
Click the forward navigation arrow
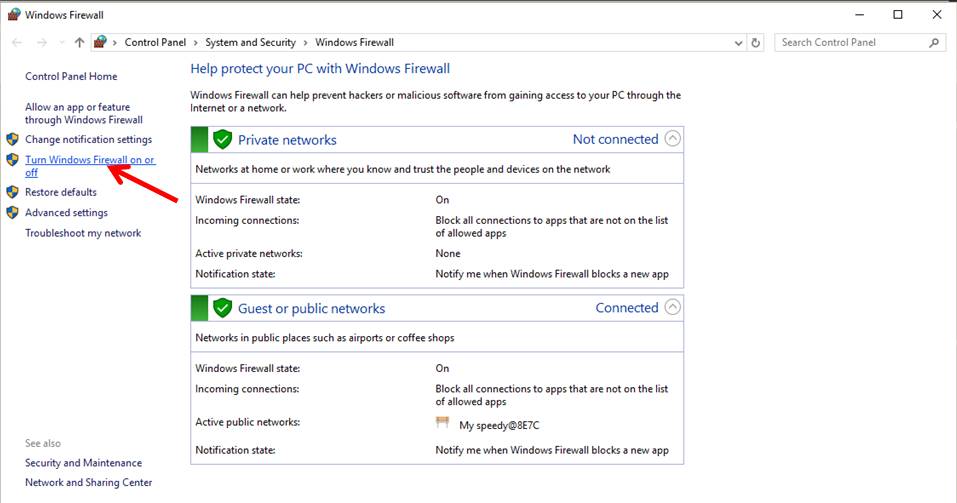42,43
